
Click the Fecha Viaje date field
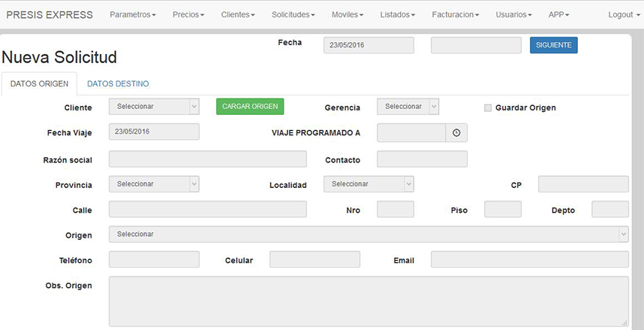pos(154,132)
